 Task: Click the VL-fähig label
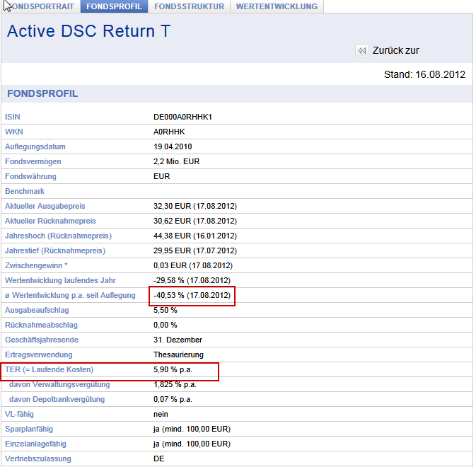tap(19, 415)
